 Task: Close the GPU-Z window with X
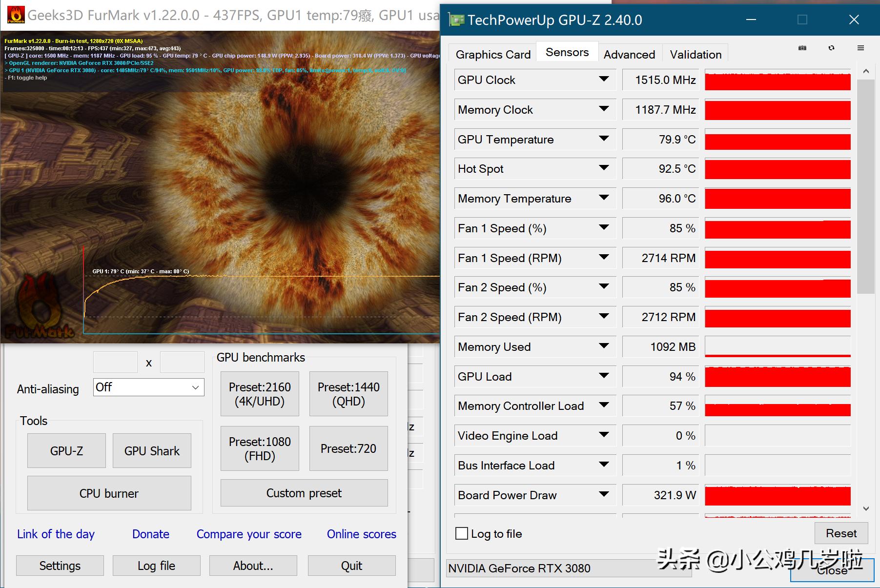[x=854, y=20]
